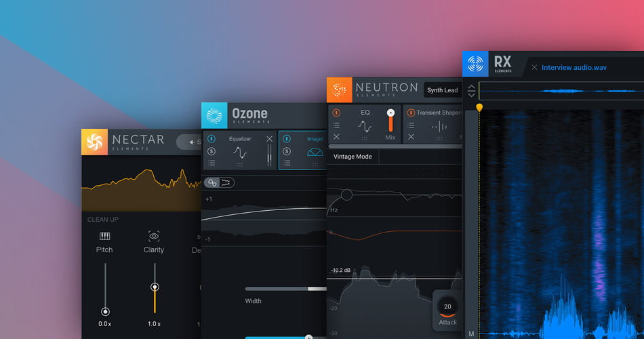Select the Transient Shaper waveform icon
This screenshot has width=644, height=339.
pos(439,127)
